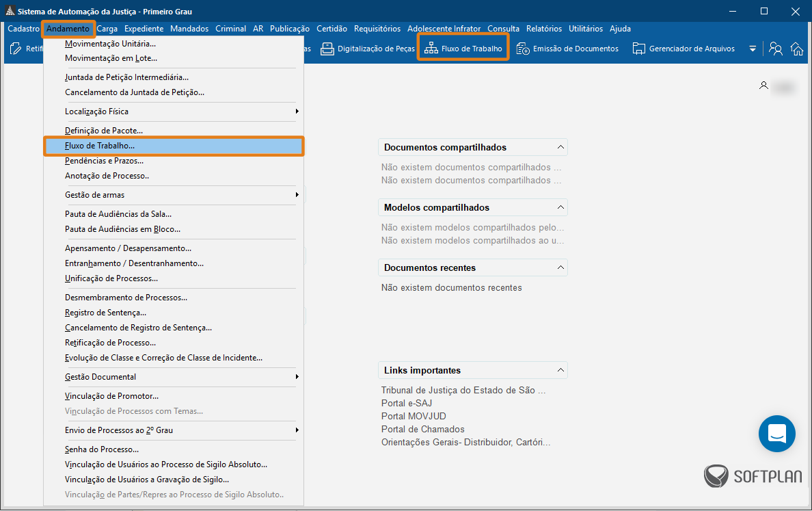Image resolution: width=812 pixels, height=511 pixels.
Task: Open the Cadastro menu
Action: pyautogui.click(x=23, y=29)
